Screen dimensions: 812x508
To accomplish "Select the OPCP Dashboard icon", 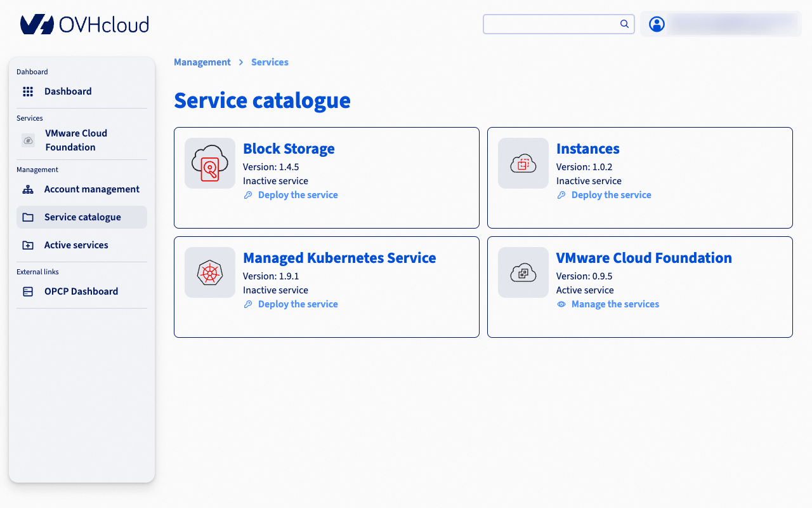I will [28, 291].
